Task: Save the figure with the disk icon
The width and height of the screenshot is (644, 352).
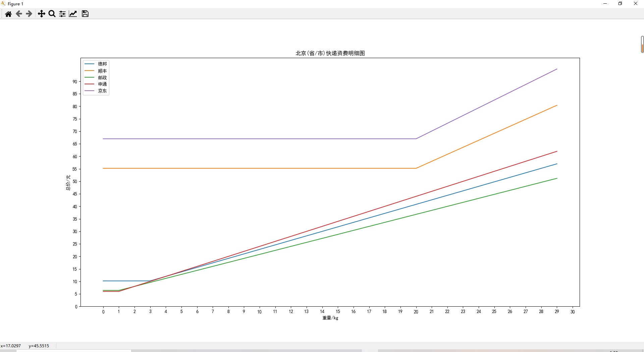Action: point(85,14)
